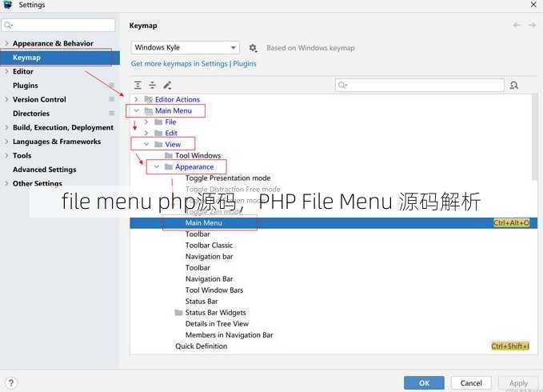Click the Directories project-level marker icon
This screenshot has width=543, height=392.
click(x=111, y=114)
